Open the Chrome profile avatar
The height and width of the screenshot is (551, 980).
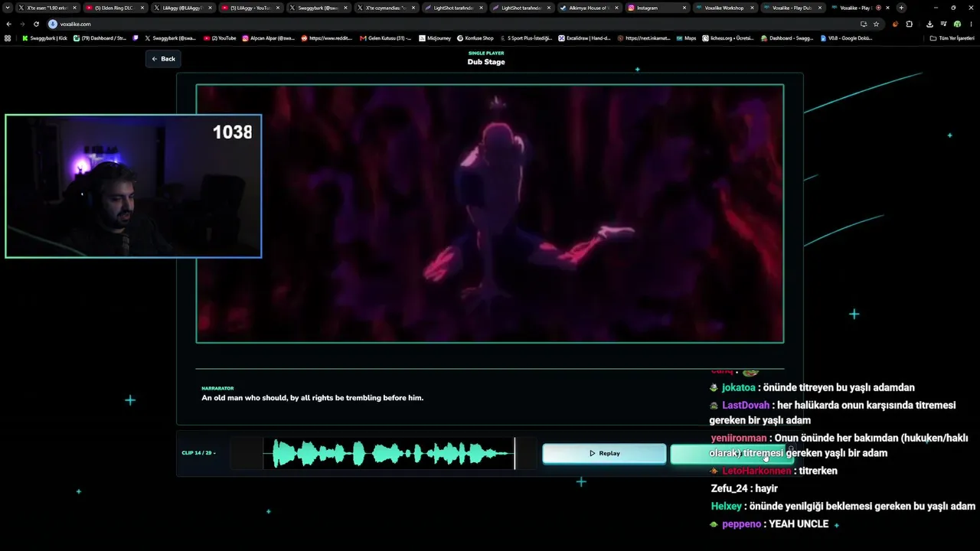point(957,24)
